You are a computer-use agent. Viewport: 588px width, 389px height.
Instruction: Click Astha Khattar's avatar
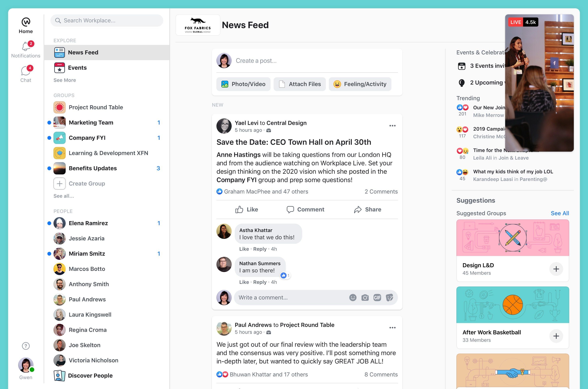[x=224, y=231]
